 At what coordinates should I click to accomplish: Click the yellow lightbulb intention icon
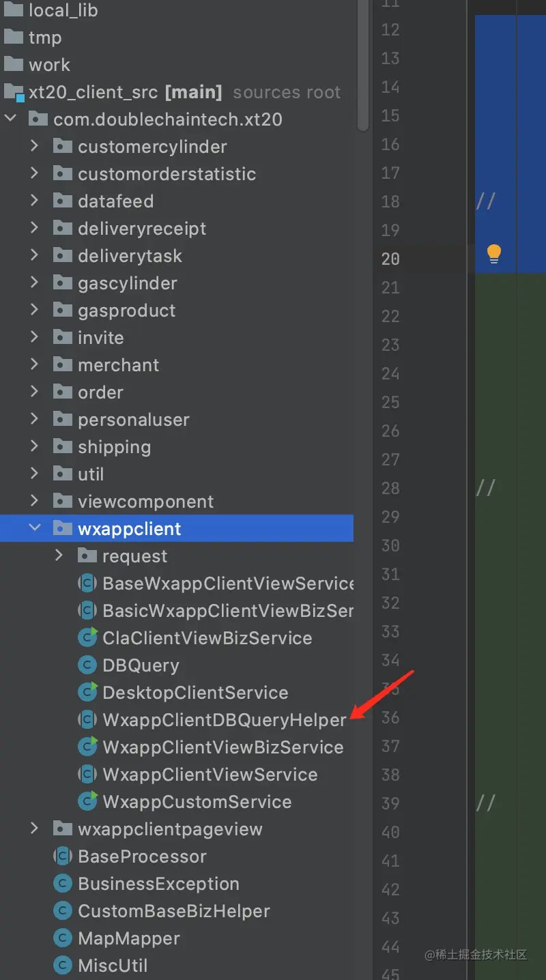click(x=493, y=255)
